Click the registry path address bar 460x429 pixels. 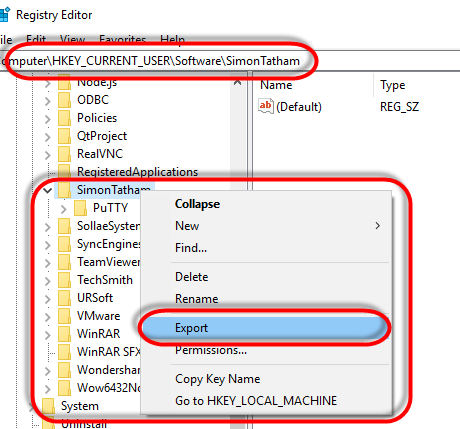click(230, 61)
